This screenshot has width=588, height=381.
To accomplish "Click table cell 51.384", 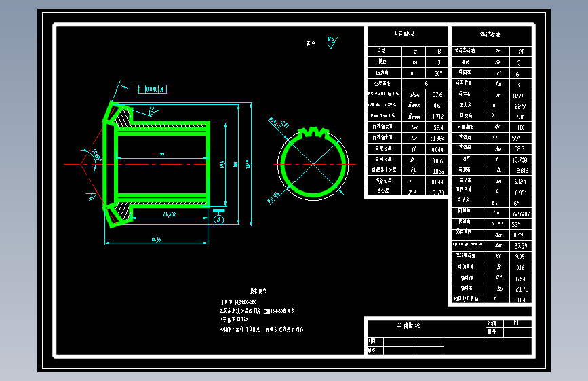I will (x=437, y=138).
